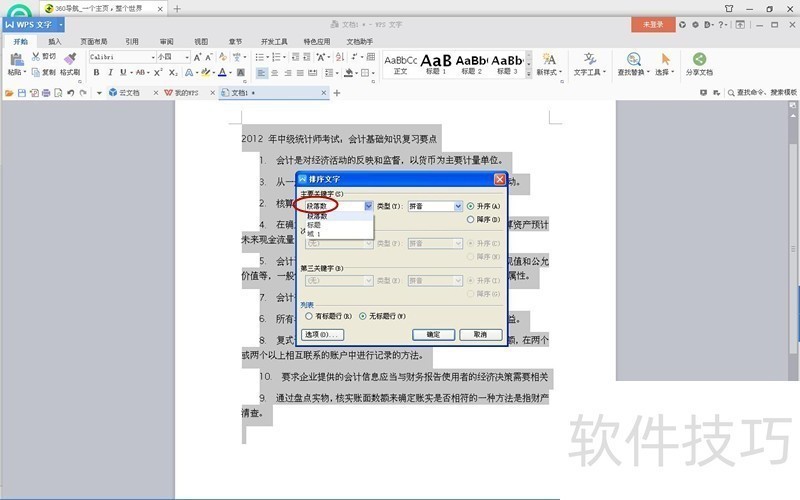Click the Find and Replace (查找替换) icon

tap(634, 59)
